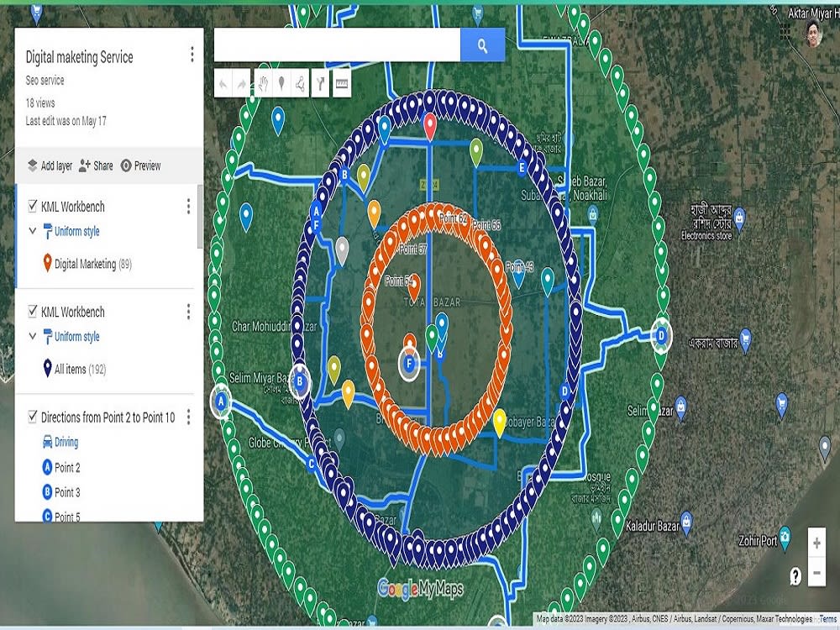Open the Google apps grid icon

[x=785, y=32]
